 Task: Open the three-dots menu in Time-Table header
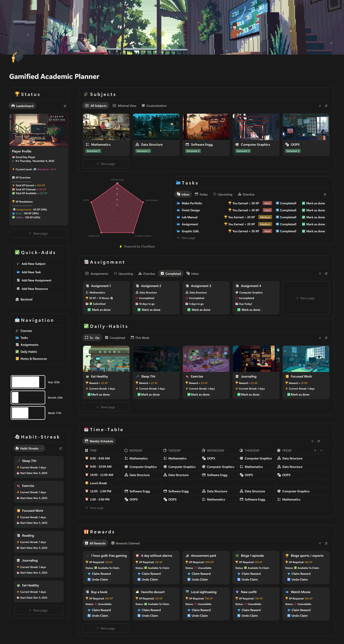[321, 450]
